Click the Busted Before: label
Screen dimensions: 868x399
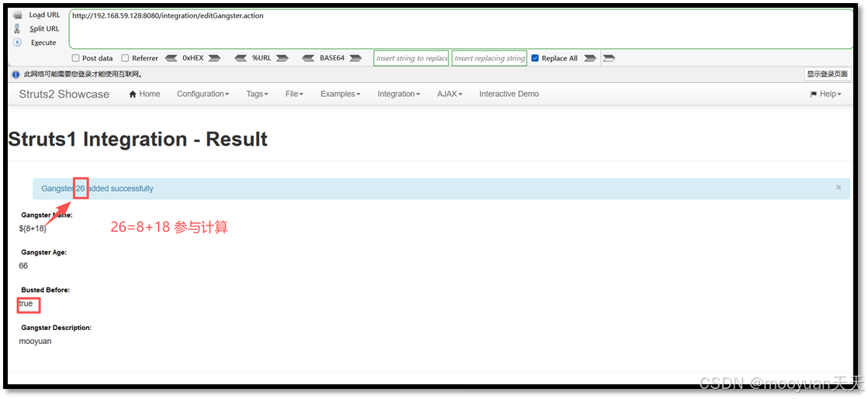coord(46,290)
